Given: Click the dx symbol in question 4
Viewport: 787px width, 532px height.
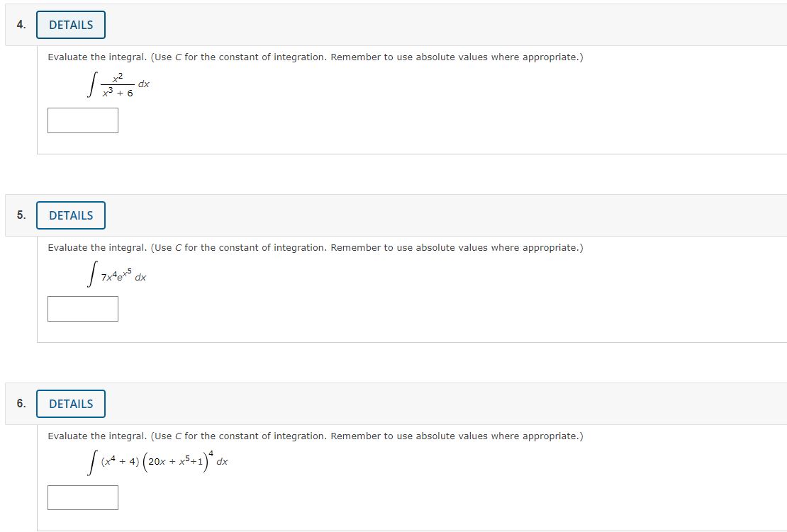Looking at the screenshot, I should point(143,82).
